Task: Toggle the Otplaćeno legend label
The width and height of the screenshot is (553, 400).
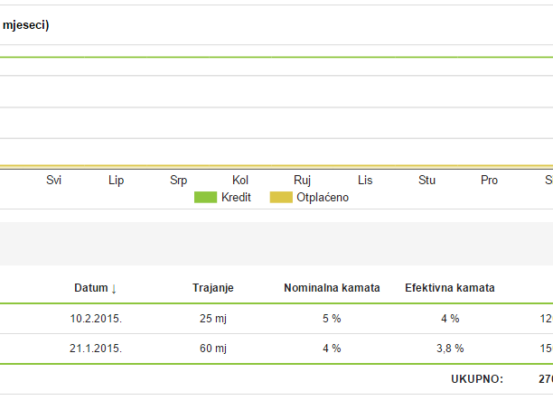Action: (x=322, y=197)
